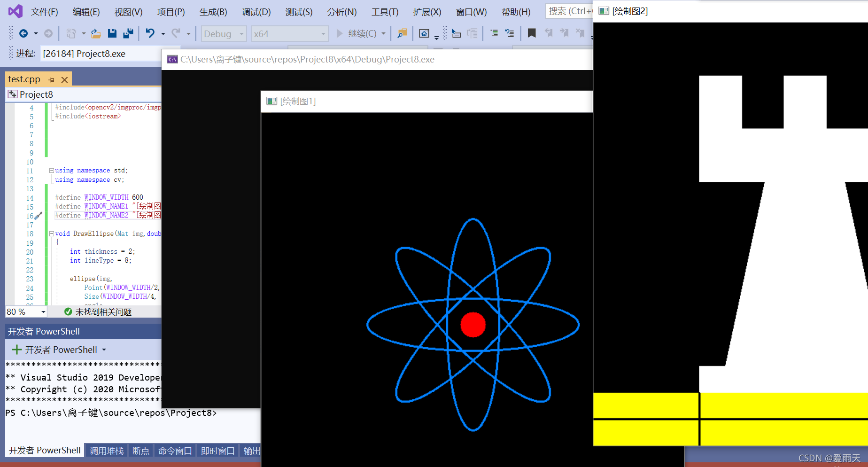The image size is (868, 467).
Task: Navigate backward with the back arrow icon
Action: tap(23, 33)
